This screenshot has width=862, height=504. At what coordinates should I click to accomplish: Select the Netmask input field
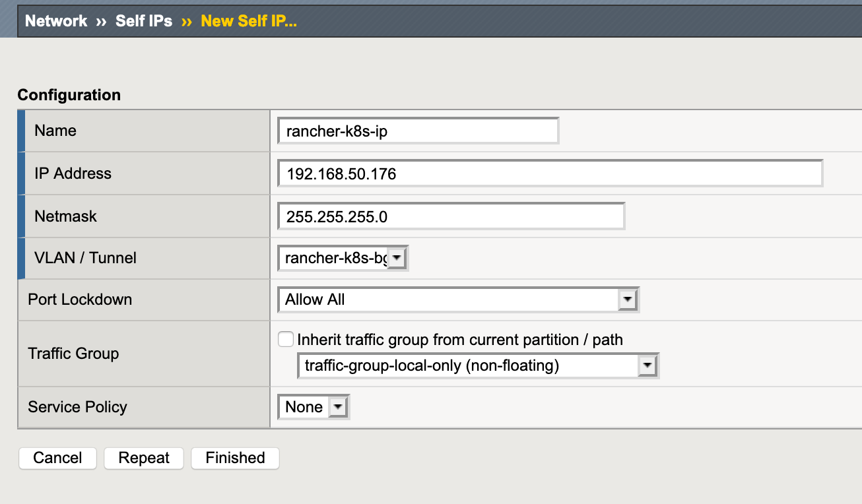pos(451,216)
